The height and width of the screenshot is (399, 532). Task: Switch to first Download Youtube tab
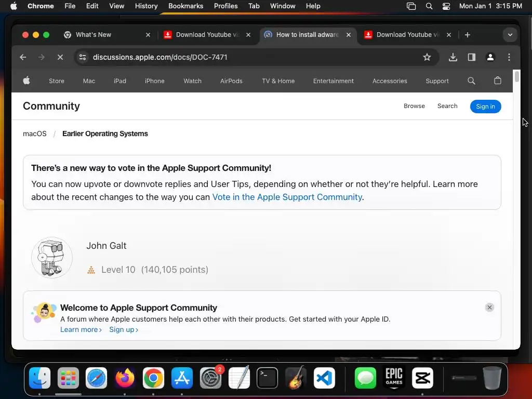[x=207, y=35]
